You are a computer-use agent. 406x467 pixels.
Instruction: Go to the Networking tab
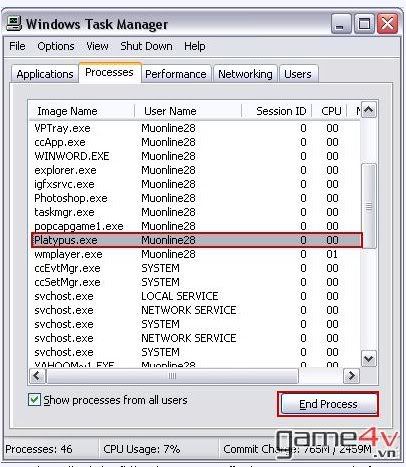pyautogui.click(x=245, y=74)
